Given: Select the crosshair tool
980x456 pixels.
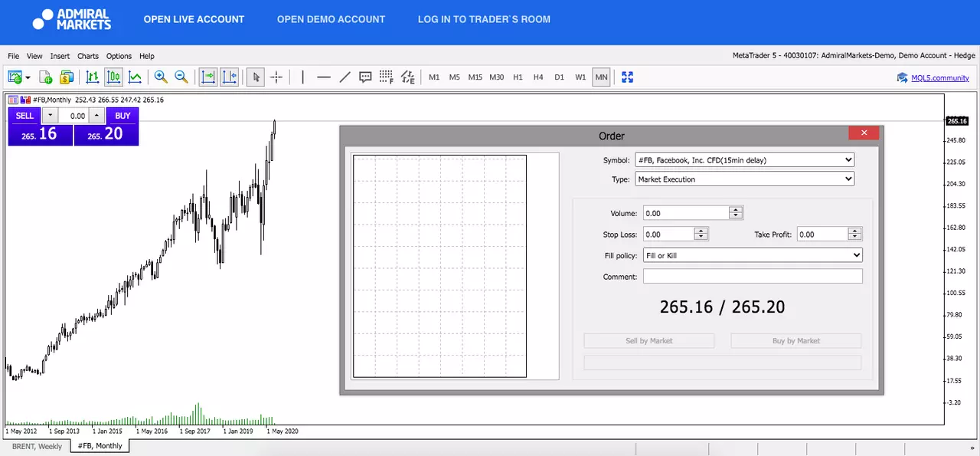Looking at the screenshot, I should point(276,77).
